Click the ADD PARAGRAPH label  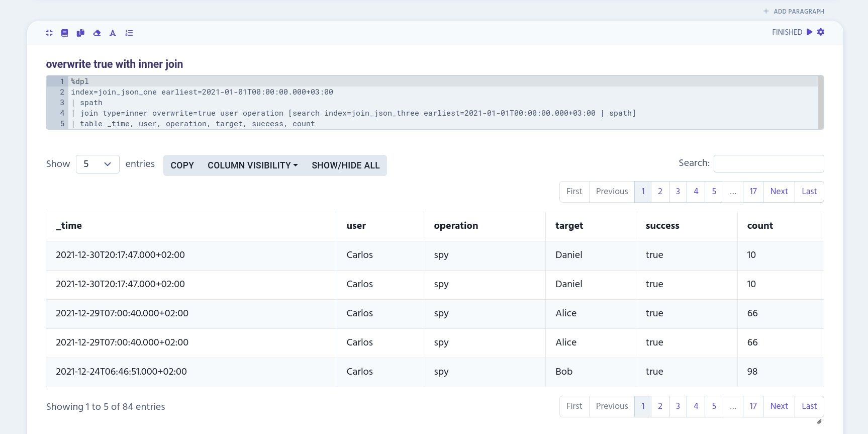click(799, 11)
